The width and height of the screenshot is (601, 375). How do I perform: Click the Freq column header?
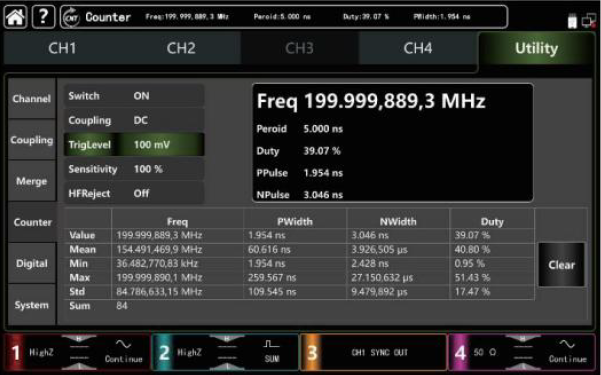tap(177, 222)
